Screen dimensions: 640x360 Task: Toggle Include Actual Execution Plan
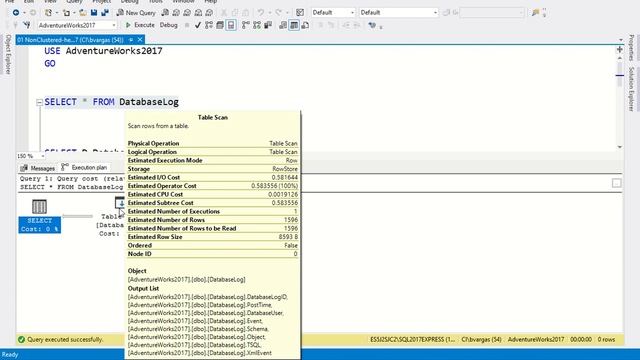tap(245, 25)
